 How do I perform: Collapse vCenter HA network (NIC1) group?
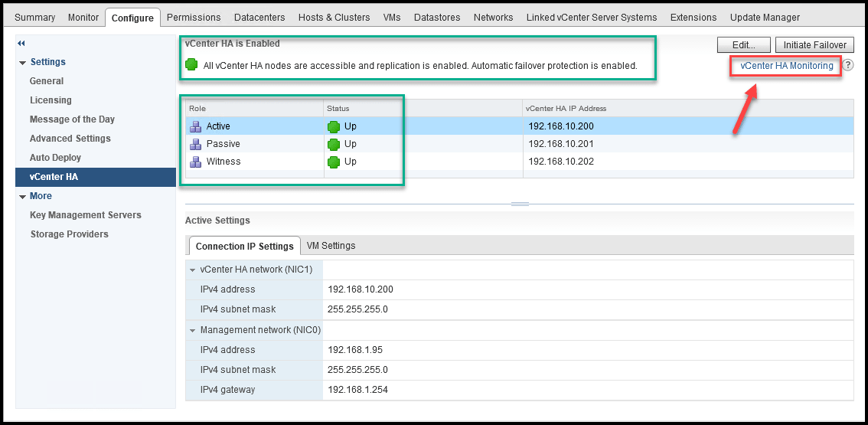(x=193, y=270)
